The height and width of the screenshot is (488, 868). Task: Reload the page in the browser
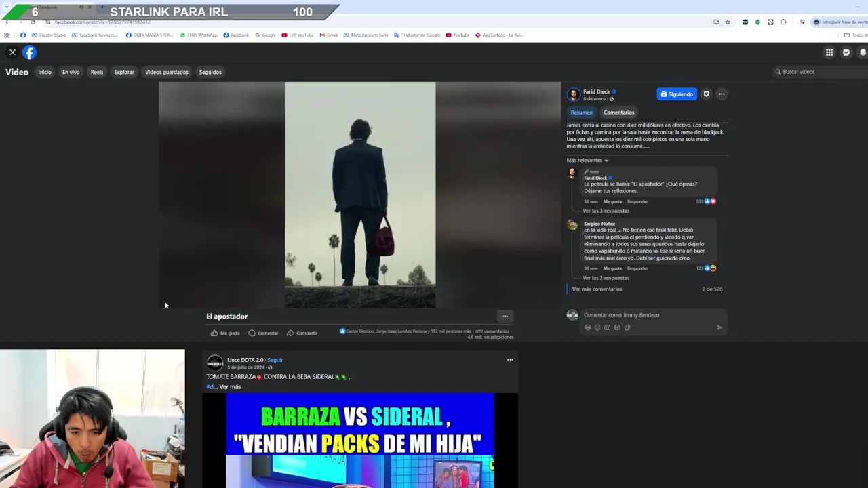point(33,22)
